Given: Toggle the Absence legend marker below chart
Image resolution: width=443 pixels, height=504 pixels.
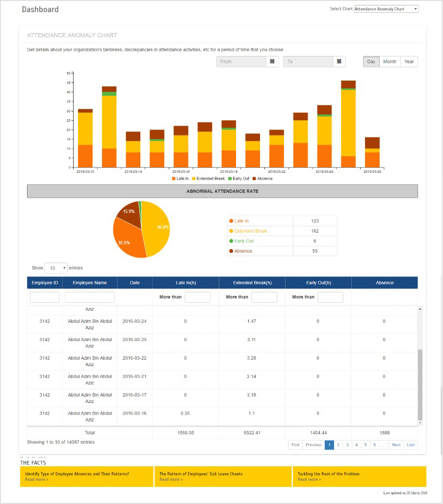Looking at the screenshot, I should pos(254,179).
